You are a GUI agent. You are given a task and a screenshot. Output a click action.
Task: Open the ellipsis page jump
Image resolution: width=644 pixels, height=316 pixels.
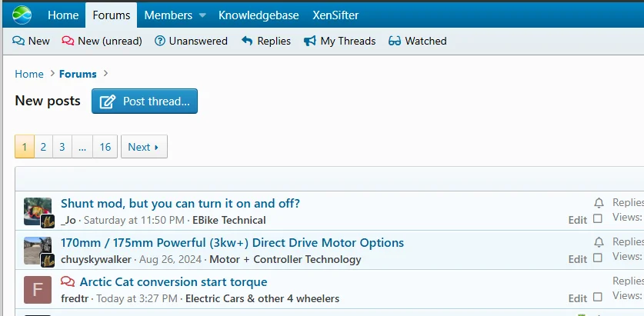pyautogui.click(x=82, y=147)
